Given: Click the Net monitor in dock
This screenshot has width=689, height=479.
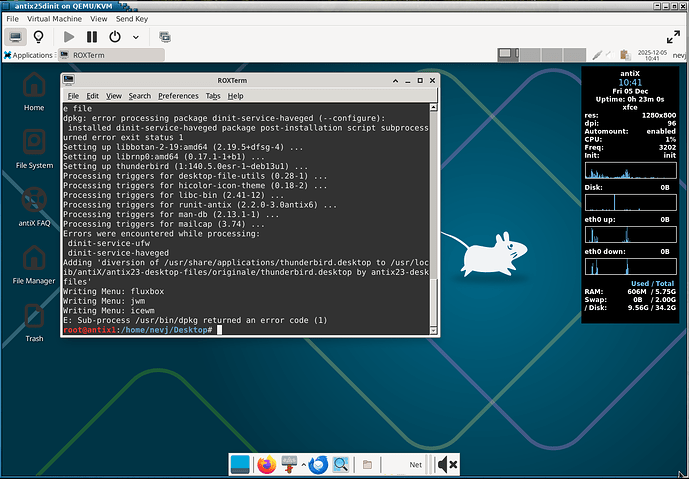Looking at the screenshot, I should tap(415, 464).
